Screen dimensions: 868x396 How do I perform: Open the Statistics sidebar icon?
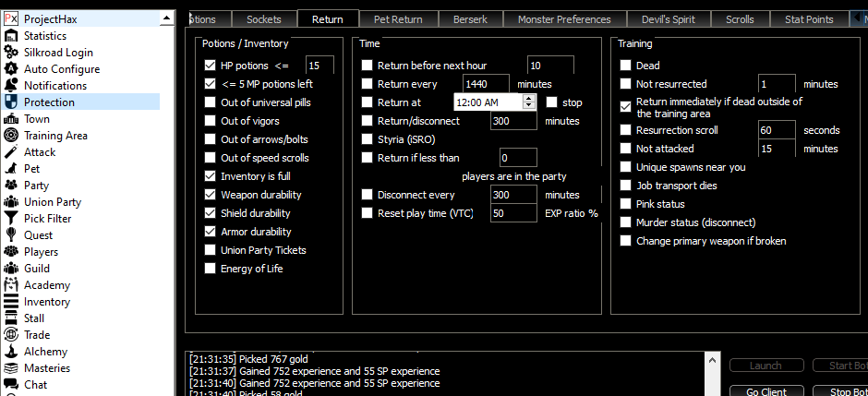coord(11,36)
